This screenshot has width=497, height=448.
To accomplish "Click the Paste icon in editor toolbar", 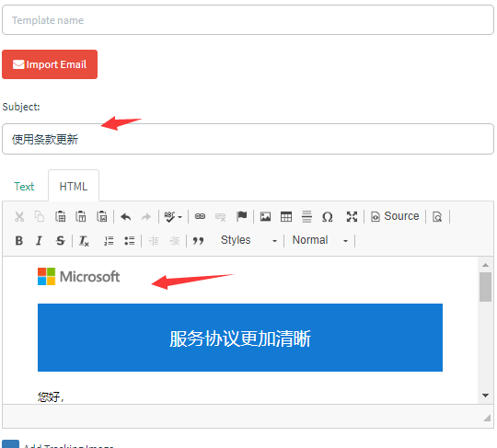I will point(60,217).
